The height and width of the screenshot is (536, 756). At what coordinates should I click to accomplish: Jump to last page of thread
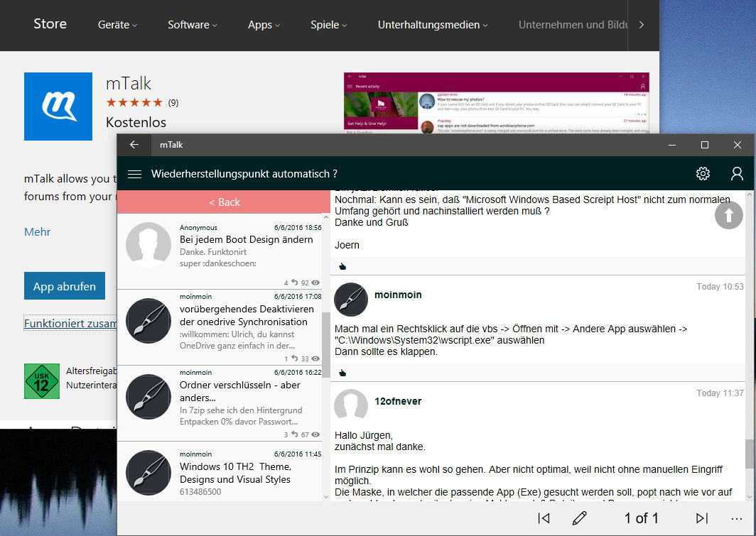[x=702, y=518]
